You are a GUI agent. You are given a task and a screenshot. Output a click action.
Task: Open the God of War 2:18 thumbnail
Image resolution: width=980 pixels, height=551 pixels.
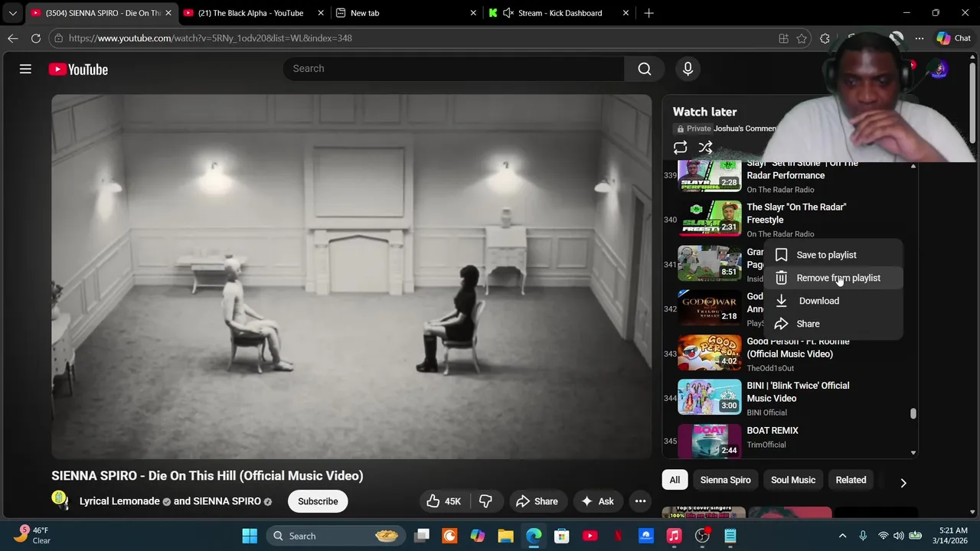pos(710,308)
